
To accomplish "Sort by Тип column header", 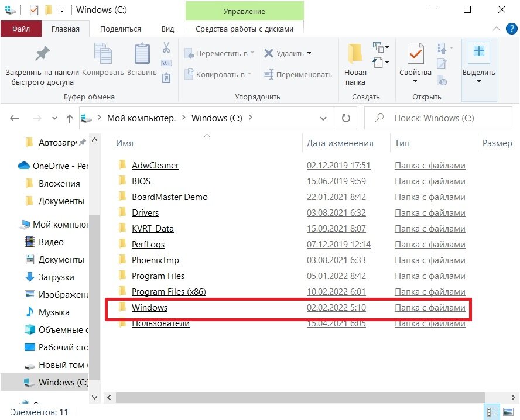I will 402,143.
